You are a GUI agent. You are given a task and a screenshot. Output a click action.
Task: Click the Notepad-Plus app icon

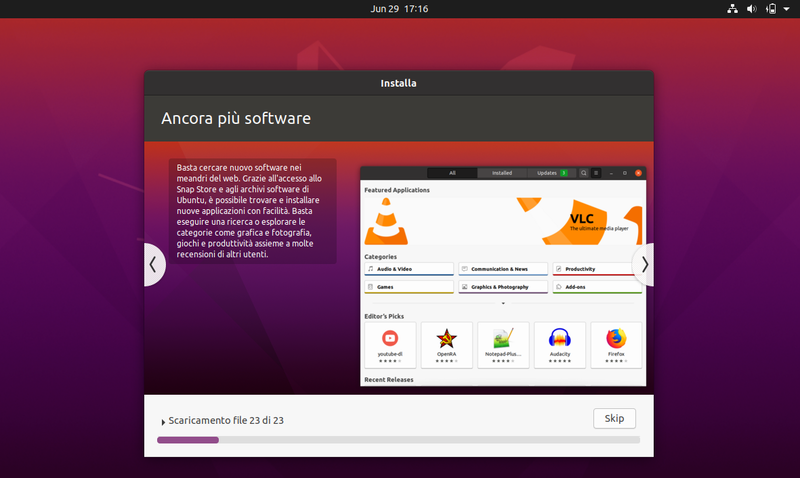(x=503, y=338)
